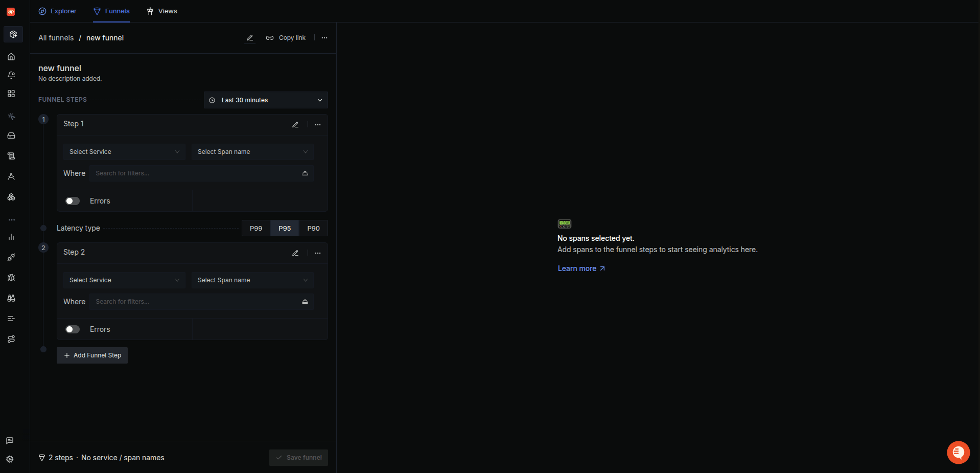980x473 pixels.
Task: Open Select Span name dropdown in Step 2
Action: (x=252, y=280)
